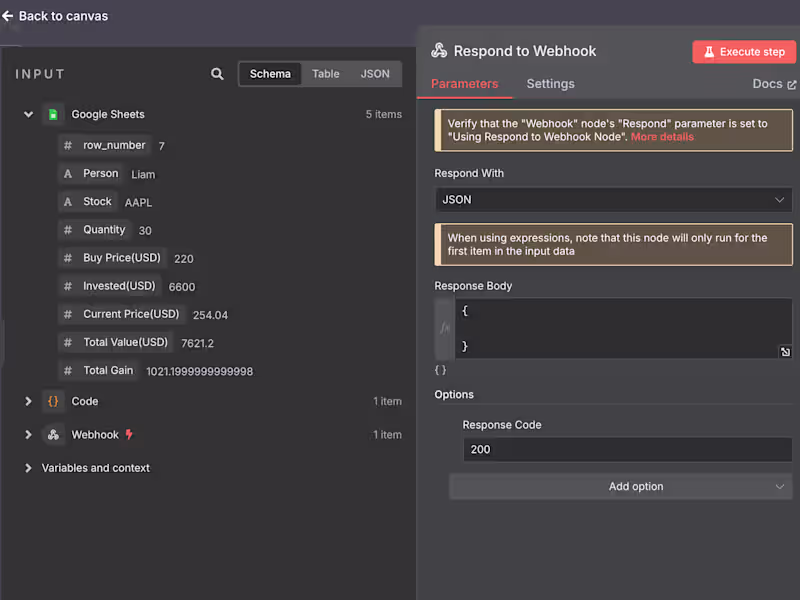Switch input view to Table

[326, 74]
